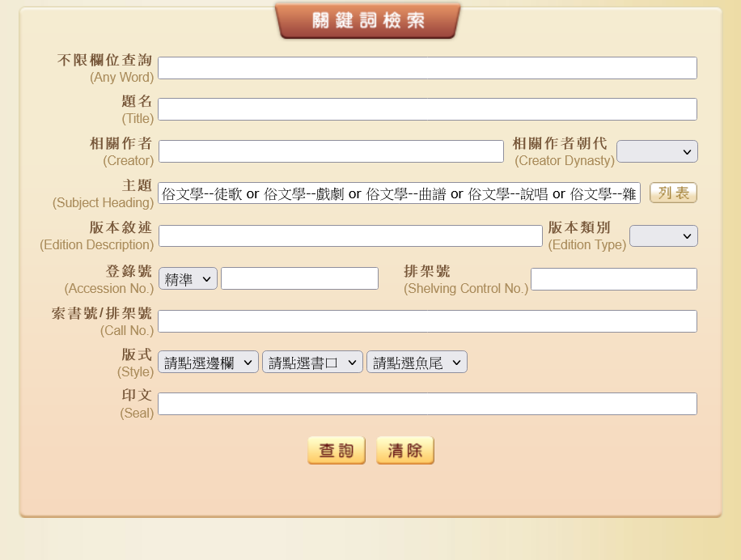Click the 關鍵詞檢索 header tab

point(368,21)
